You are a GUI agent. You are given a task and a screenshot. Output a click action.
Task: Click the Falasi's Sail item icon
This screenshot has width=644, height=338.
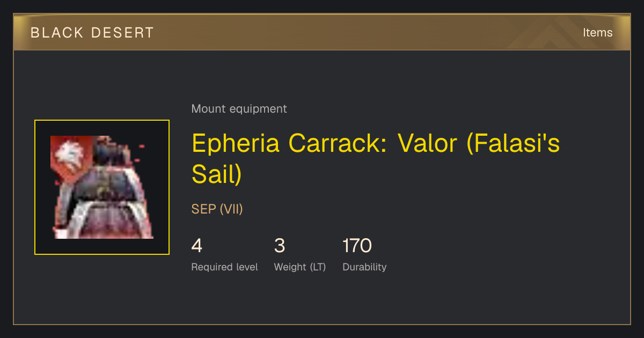pyautogui.click(x=102, y=187)
